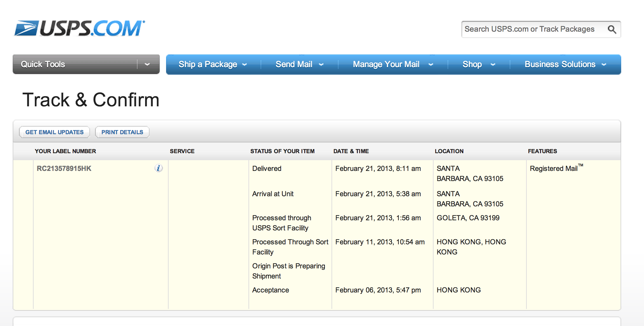Click the Location column header

click(x=449, y=151)
